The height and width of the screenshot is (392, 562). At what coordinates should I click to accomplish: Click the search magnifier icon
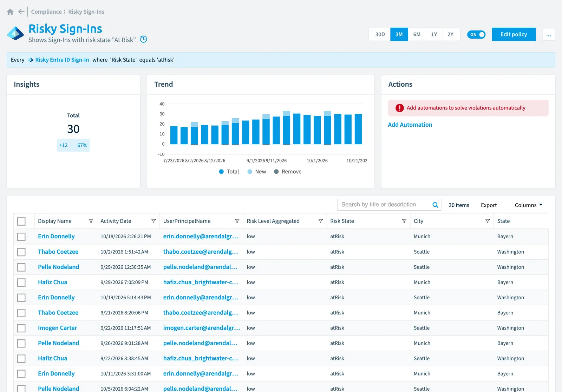435,205
